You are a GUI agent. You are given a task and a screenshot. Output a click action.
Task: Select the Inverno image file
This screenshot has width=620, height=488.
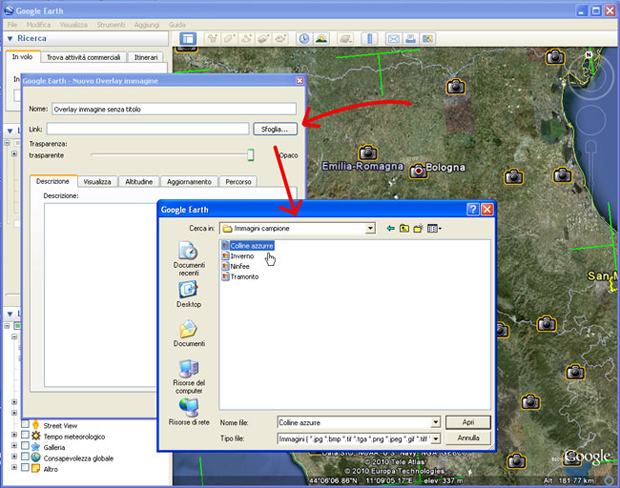pyautogui.click(x=238, y=256)
